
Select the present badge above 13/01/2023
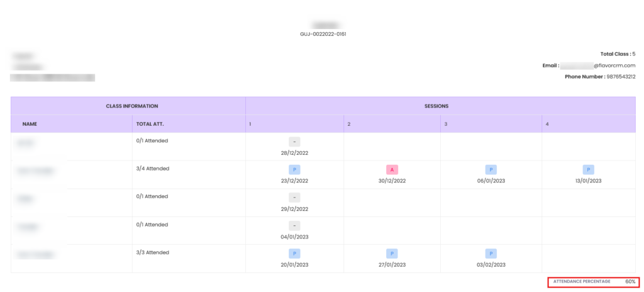pyautogui.click(x=588, y=169)
